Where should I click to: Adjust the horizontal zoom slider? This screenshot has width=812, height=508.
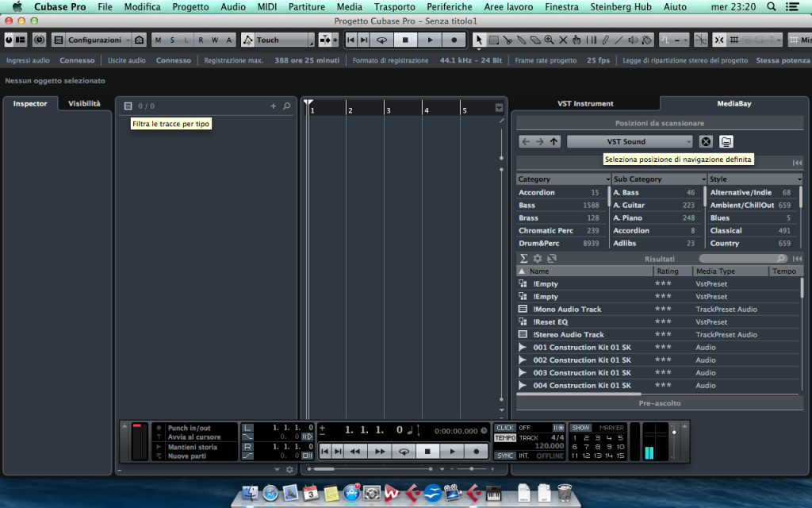coord(472,469)
